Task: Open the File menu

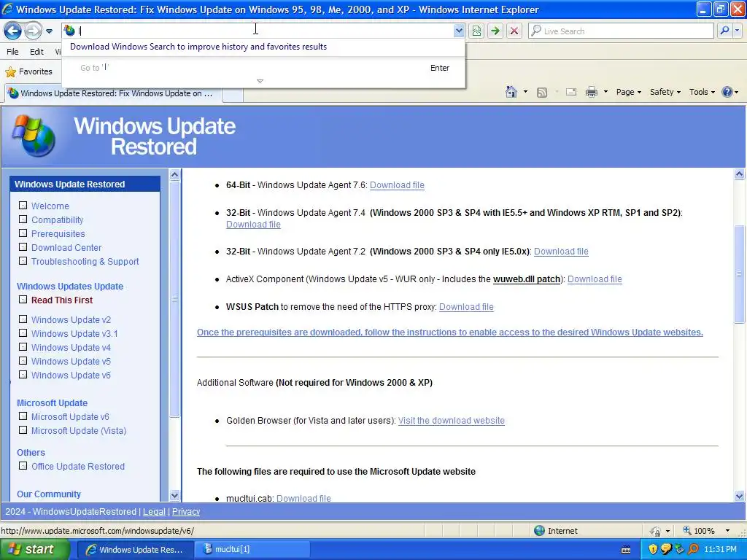Action: pyautogui.click(x=13, y=52)
